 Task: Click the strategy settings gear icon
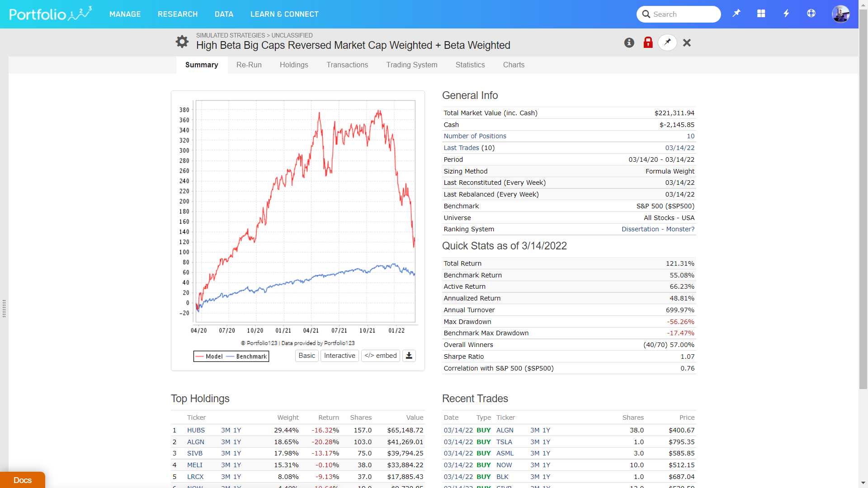(x=182, y=42)
